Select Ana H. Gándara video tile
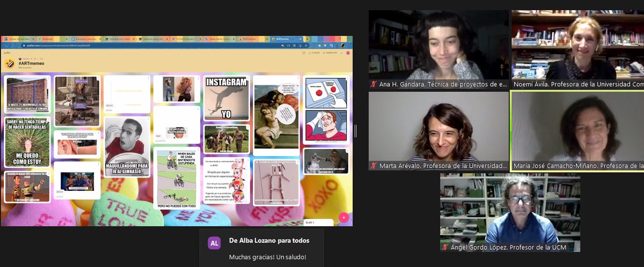 pos(438,49)
